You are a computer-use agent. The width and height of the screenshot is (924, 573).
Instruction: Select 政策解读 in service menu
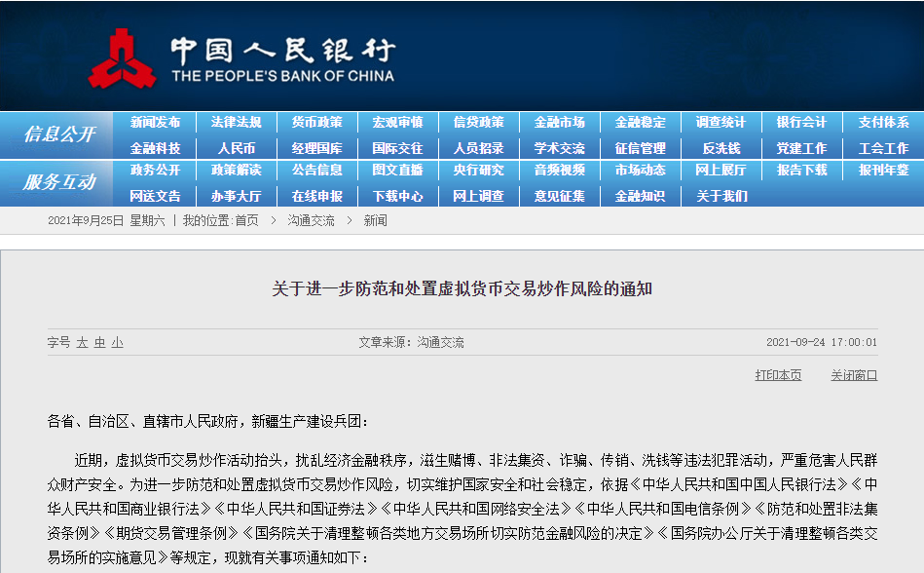tap(236, 170)
